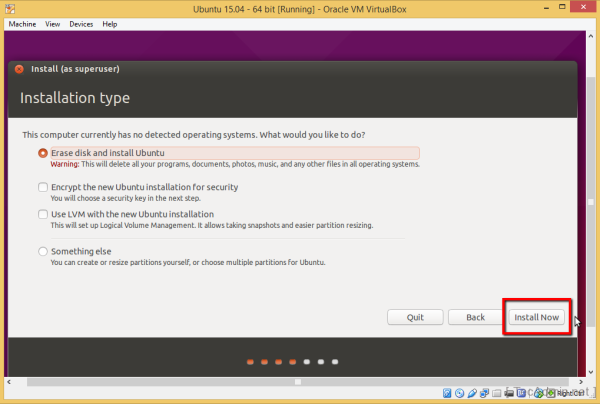Click the VirtualBox icon in title bar
This screenshot has width=600, height=404.
pyautogui.click(x=10, y=9)
